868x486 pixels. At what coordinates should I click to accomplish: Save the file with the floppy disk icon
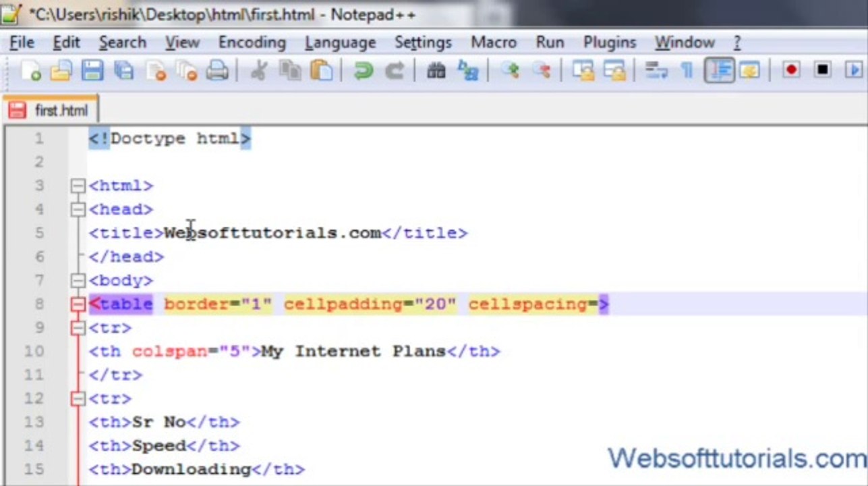click(x=92, y=70)
